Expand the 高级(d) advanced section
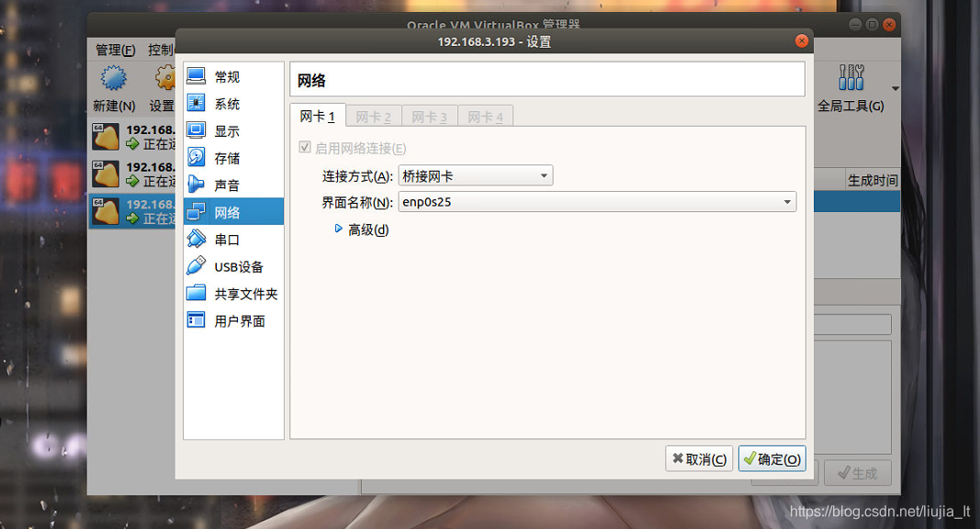Image resolution: width=980 pixels, height=529 pixels. [338, 229]
